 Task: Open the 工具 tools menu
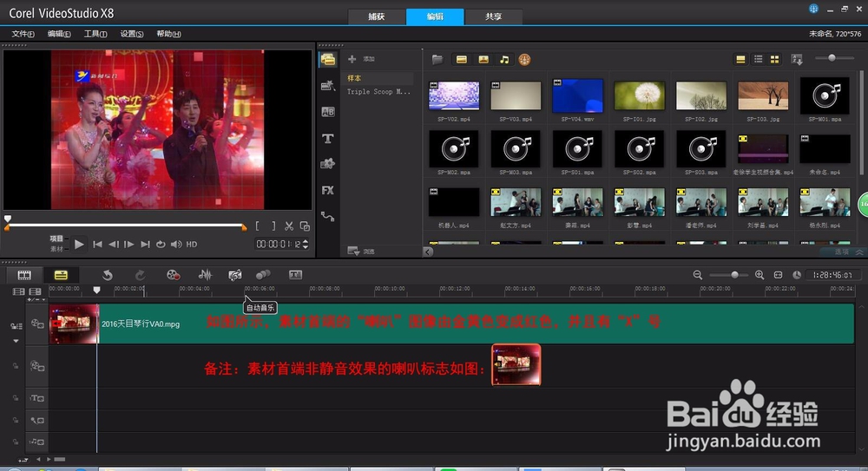coord(95,34)
